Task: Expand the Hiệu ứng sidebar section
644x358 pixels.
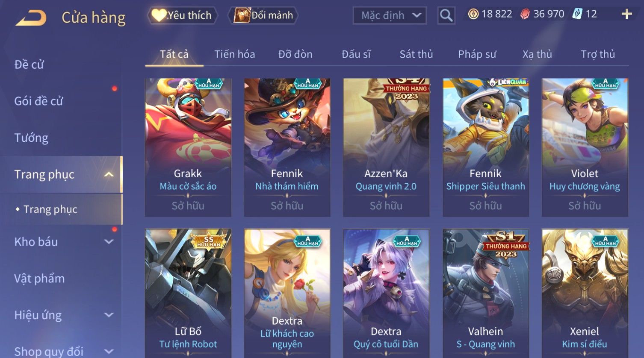Action: click(x=109, y=315)
